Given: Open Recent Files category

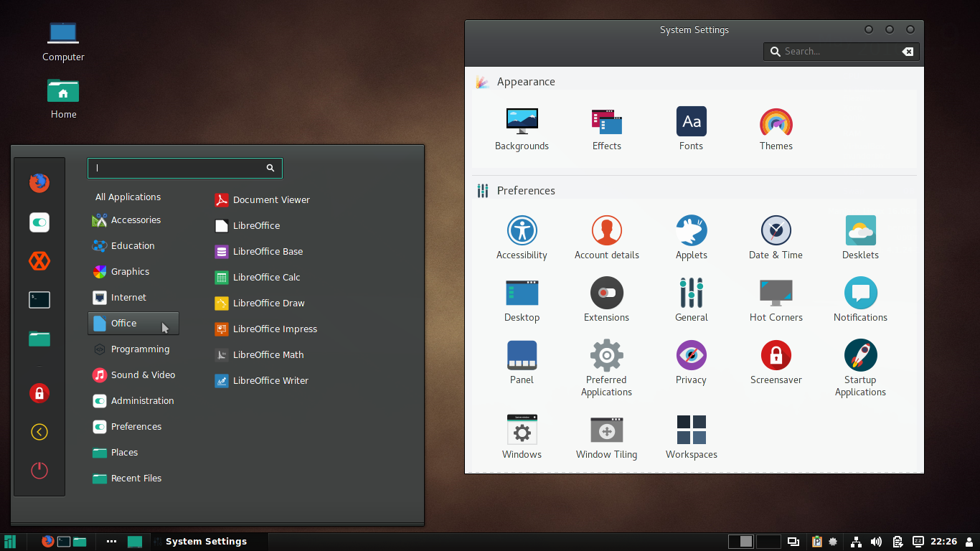Looking at the screenshot, I should (x=133, y=479).
